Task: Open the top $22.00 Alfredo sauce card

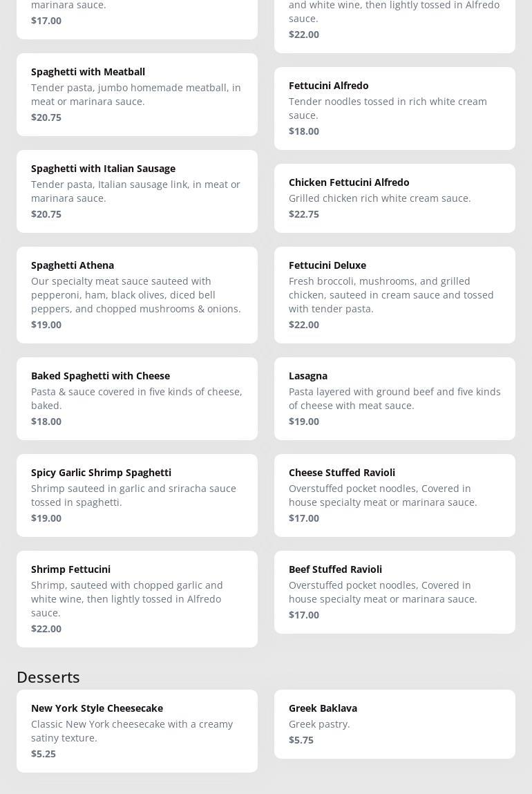Action: pyautogui.click(x=395, y=26)
